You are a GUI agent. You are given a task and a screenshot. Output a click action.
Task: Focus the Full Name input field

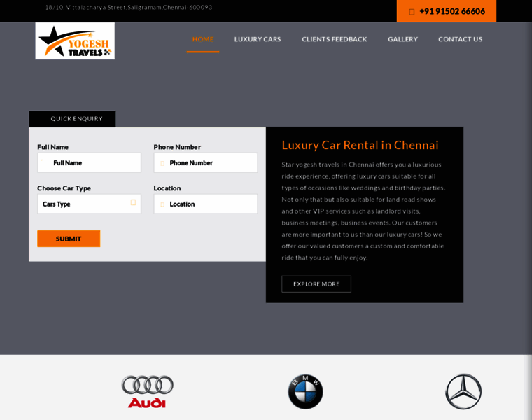point(89,163)
